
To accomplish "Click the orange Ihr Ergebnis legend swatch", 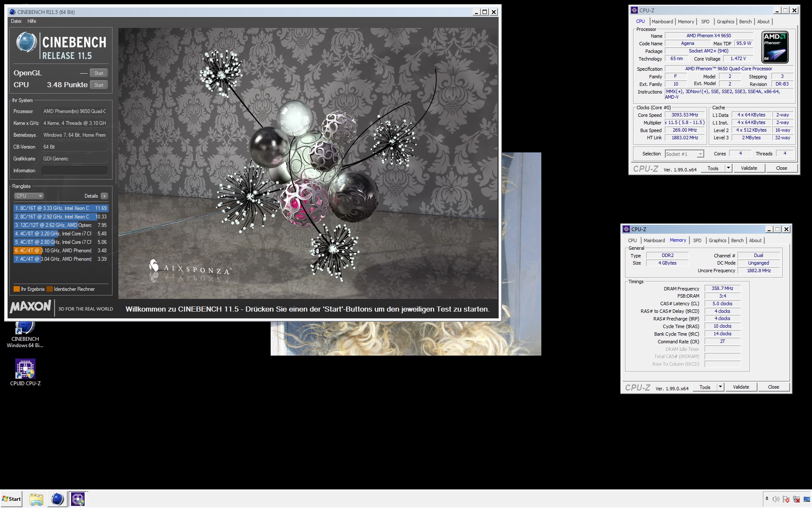I will [16, 289].
